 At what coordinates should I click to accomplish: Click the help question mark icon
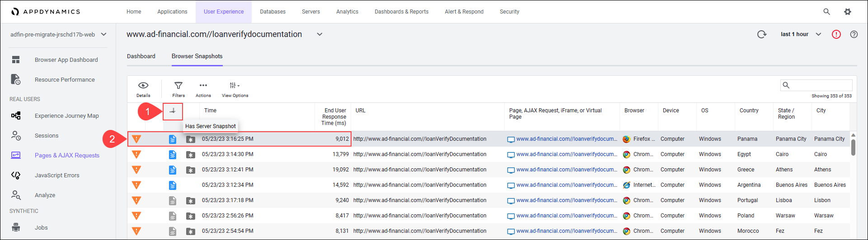[x=854, y=34]
